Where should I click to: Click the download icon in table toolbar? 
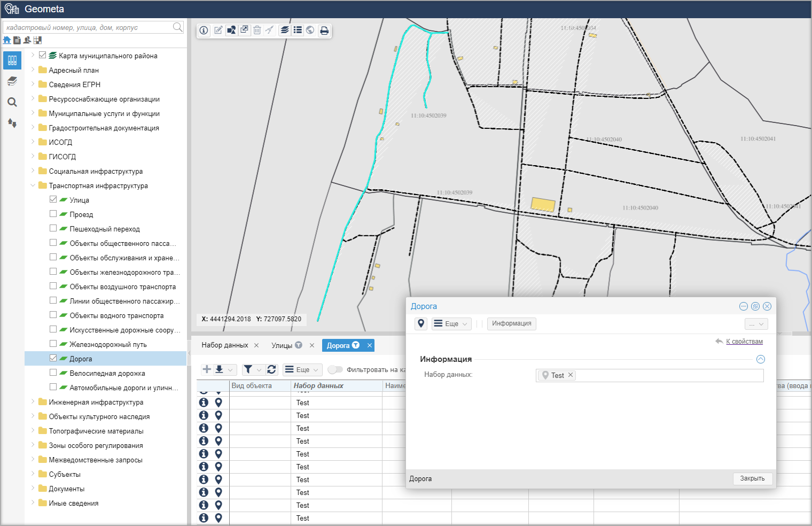coord(219,369)
